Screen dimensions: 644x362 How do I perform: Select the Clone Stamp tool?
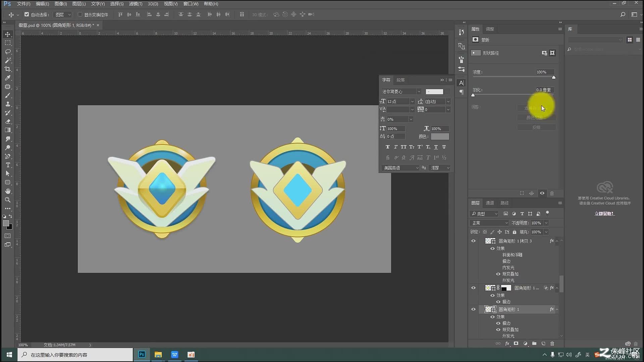[x=8, y=104]
